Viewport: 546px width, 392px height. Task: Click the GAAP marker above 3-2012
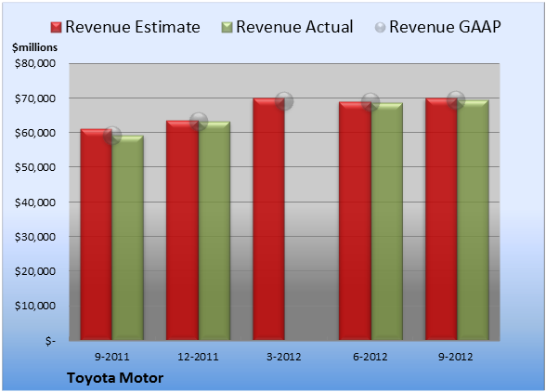point(284,101)
